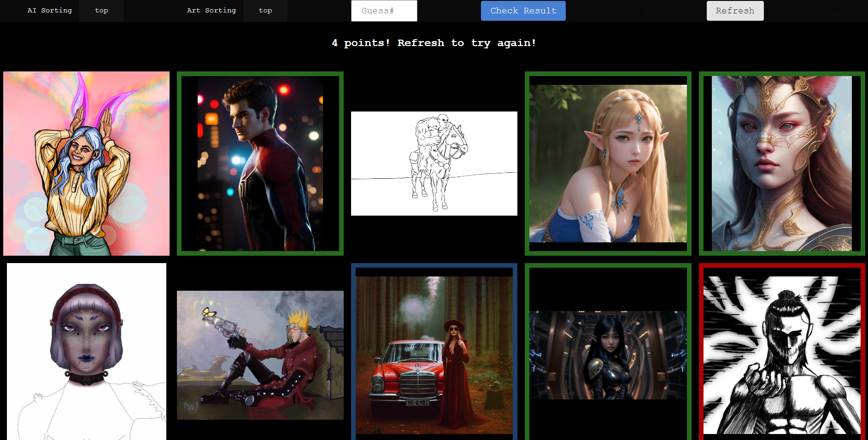868x440 pixels.
Task: Select the black-and-white samurai ink drawing
Action: click(782, 352)
